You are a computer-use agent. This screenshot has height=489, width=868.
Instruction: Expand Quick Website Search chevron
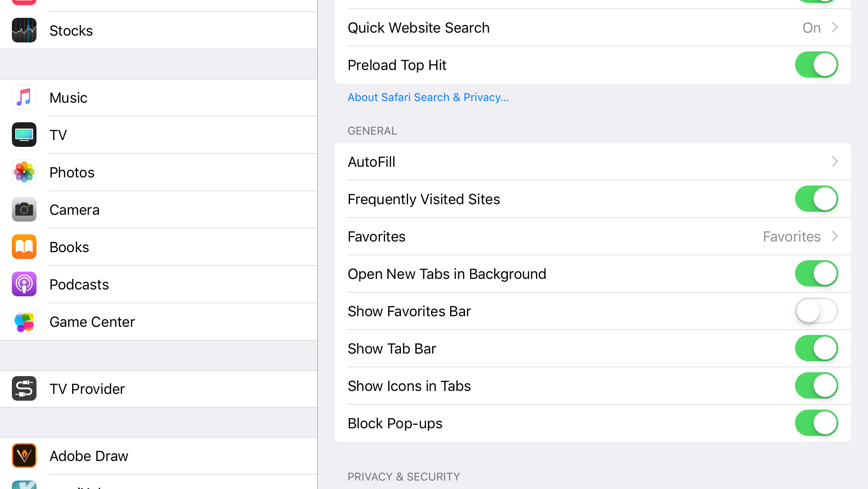click(x=834, y=27)
